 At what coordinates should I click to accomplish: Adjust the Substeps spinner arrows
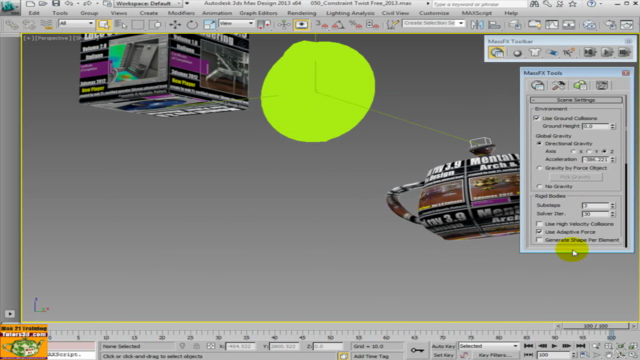pyautogui.click(x=613, y=206)
